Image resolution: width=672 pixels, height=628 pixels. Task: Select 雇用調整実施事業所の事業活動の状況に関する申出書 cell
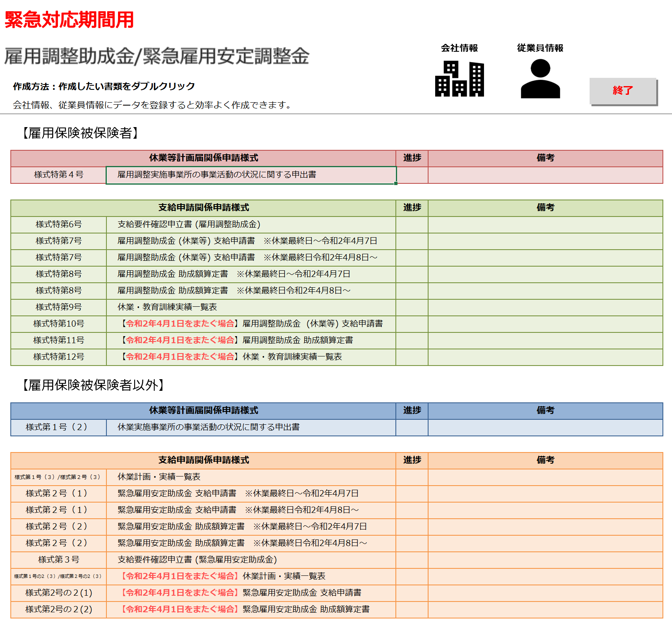coord(251,175)
